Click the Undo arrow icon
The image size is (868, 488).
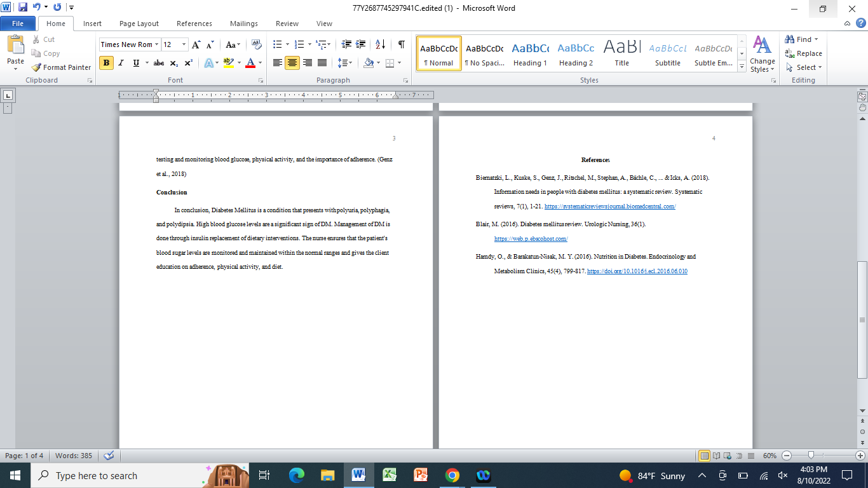pyautogui.click(x=36, y=8)
